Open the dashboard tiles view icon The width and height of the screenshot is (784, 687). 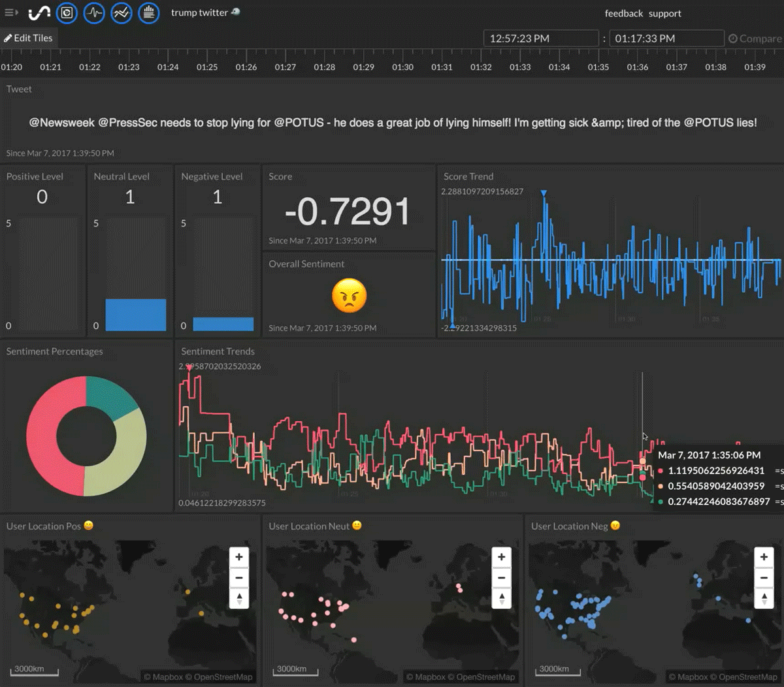click(x=67, y=13)
